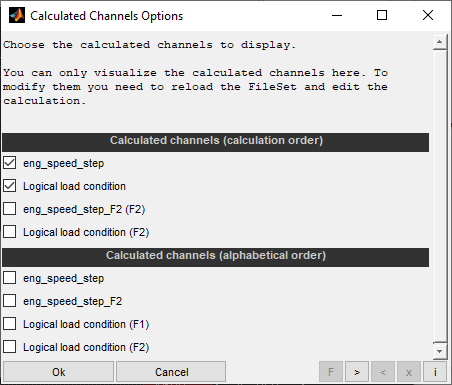This screenshot has height=385, width=452.
Task: Click the > arrow button
Action: [357, 372]
